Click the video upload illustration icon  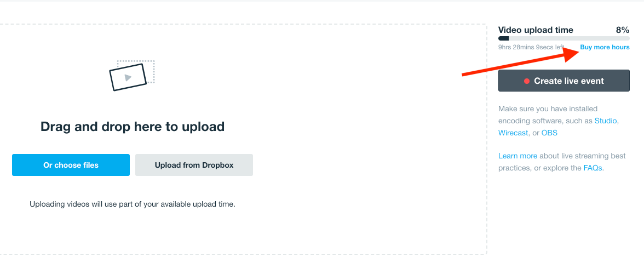[132, 76]
